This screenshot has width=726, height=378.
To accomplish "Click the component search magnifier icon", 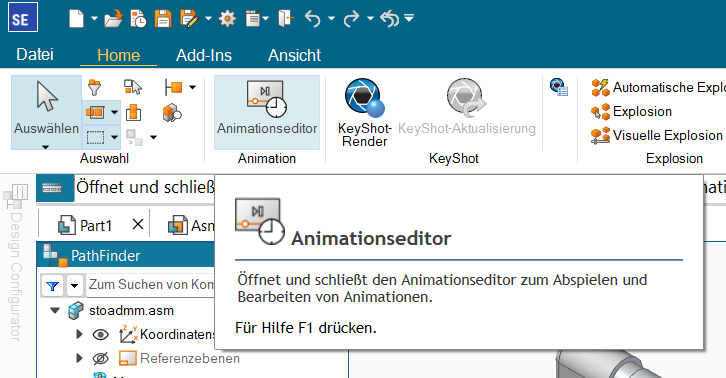I will [x=172, y=113].
